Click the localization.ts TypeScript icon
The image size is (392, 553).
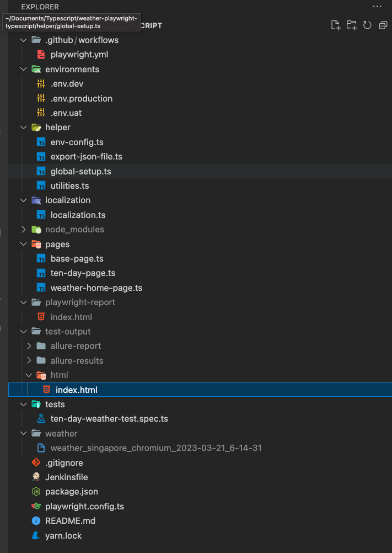click(x=41, y=215)
